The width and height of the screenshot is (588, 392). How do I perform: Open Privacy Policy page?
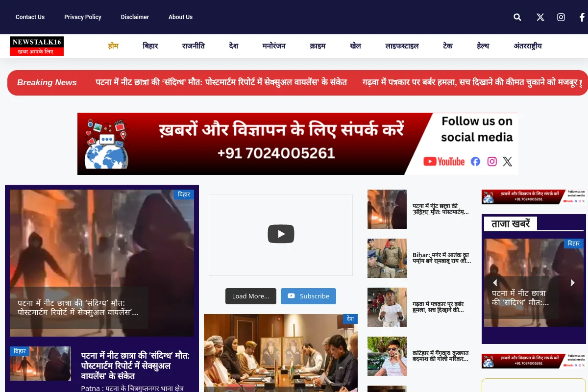83,17
